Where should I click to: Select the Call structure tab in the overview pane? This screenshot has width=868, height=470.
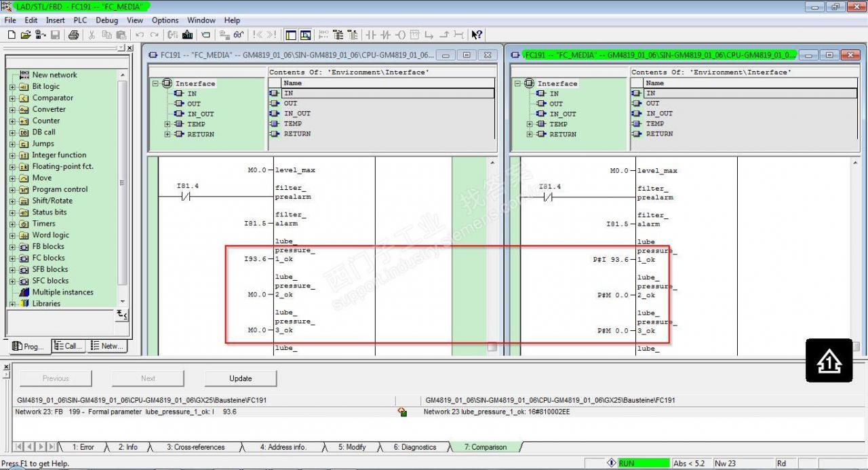click(x=67, y=346)
